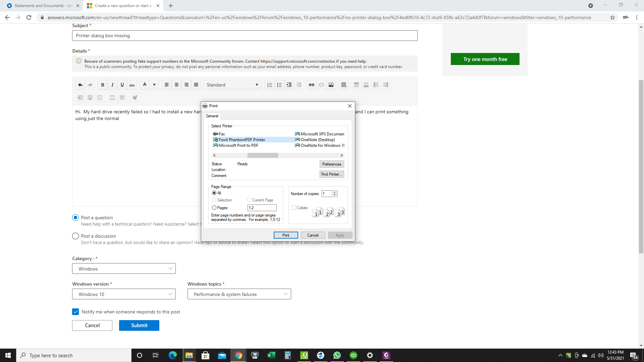Expand the Windows topics dropdown
Image resolution: width=644 pixels, height=362 pixels.
tap(239, 294)
